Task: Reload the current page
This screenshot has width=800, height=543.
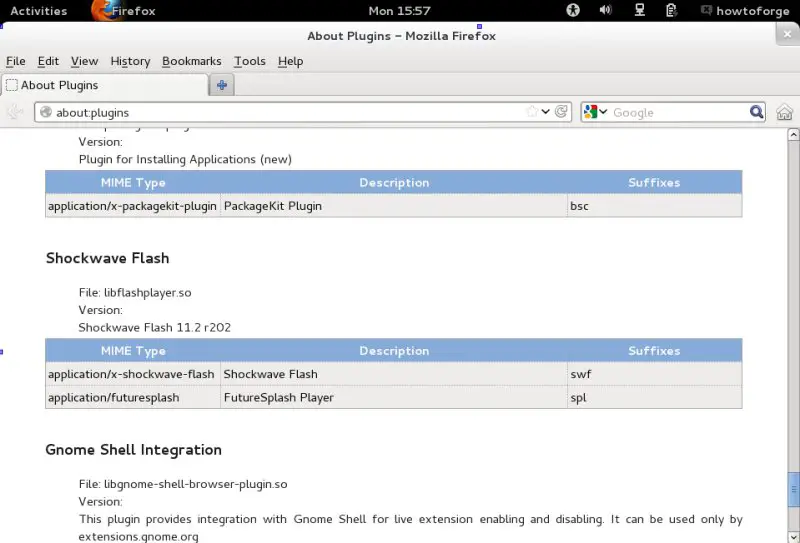Action: tap(561, 112)
